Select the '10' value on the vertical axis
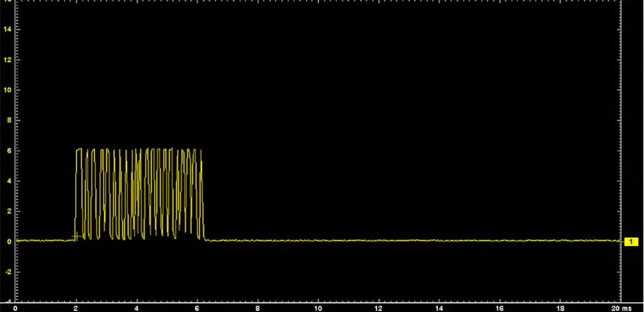Image resolution: width=644 pixels, height=312 pixels. [x=7, y=90]
